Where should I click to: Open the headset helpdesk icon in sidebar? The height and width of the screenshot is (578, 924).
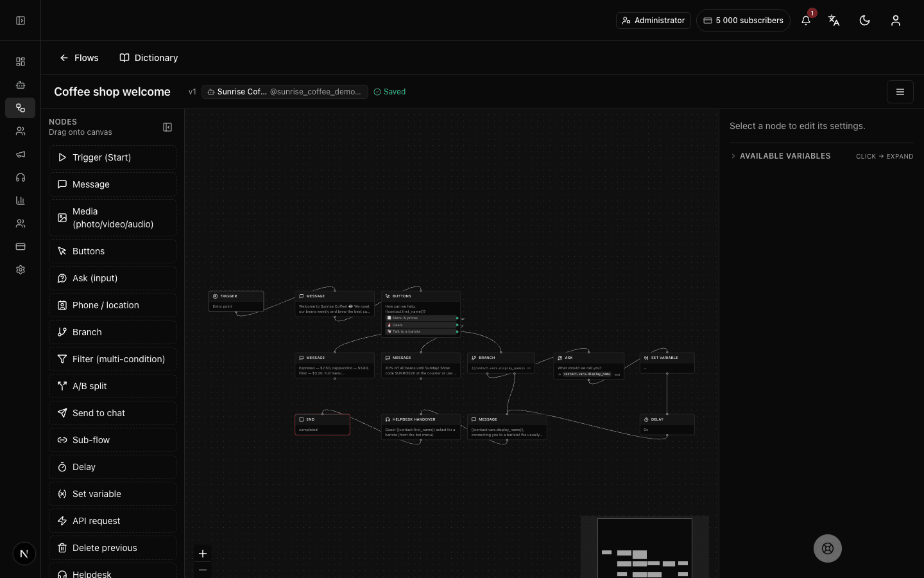coord(21,177)
